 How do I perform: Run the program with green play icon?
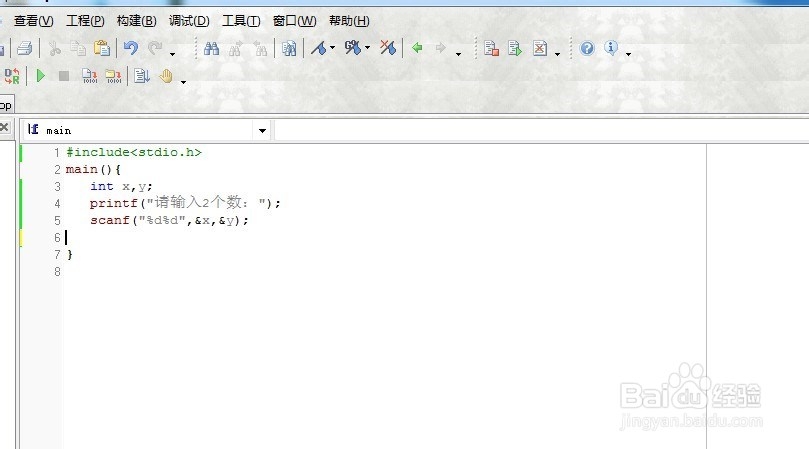pyautogui.click(x=40, y=76)
